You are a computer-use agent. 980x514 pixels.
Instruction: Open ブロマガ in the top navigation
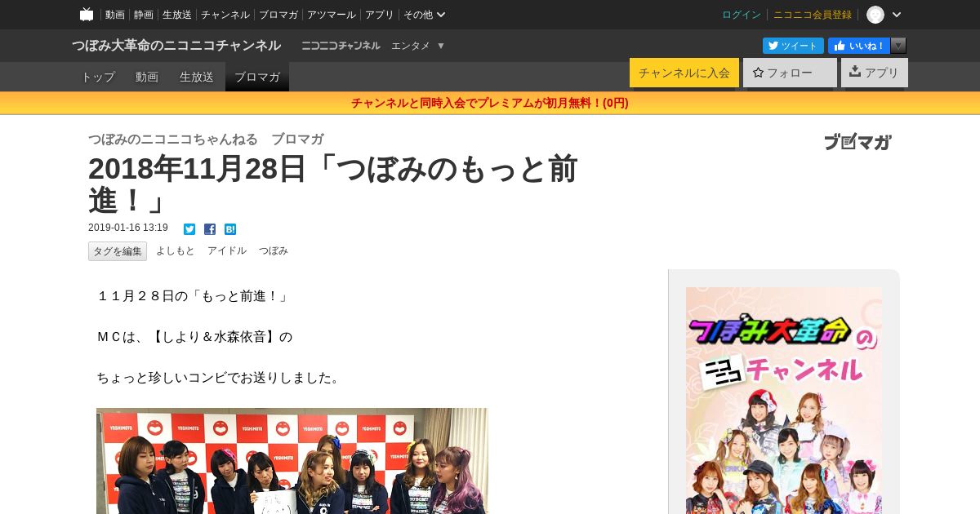point(278,15)
